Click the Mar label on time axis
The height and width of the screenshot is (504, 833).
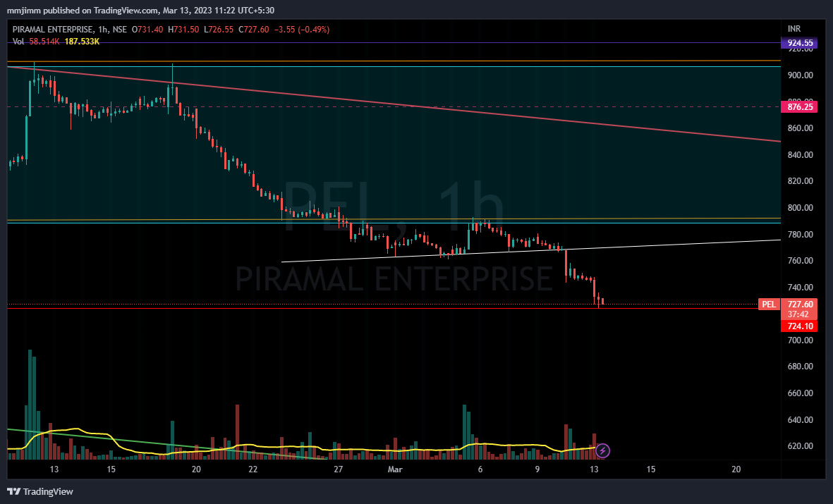[x=395, y=469]
